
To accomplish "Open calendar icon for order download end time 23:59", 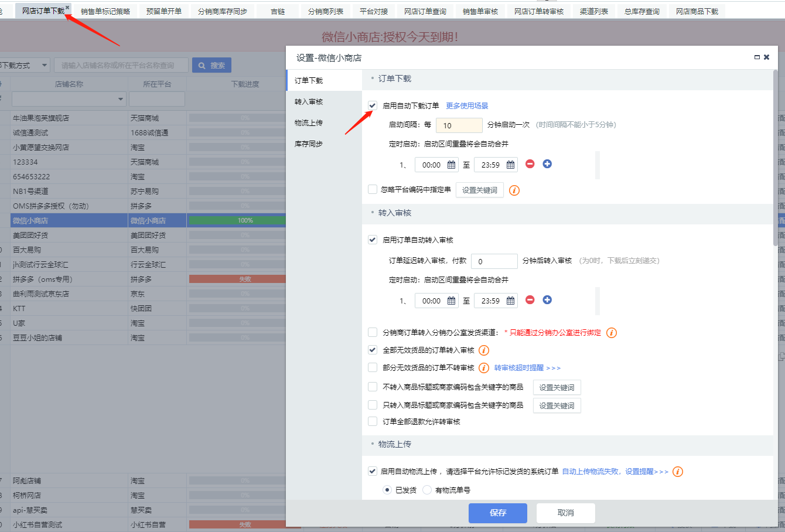I will coord(510,165).
